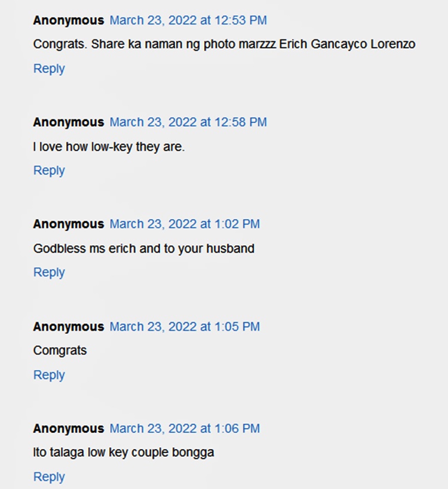Click Reply under the Comgrats comment
Image resolution: width=448 pixels, height=489 pixels.
(x=49, y=375)
